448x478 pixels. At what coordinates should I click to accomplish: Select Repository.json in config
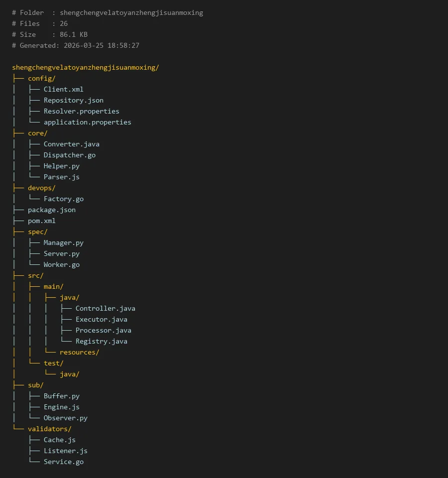pyautogui.click(x=73, y=100)
